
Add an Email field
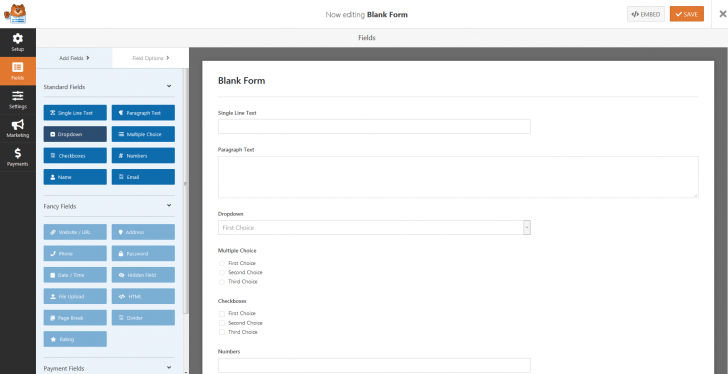pos(143,177)
